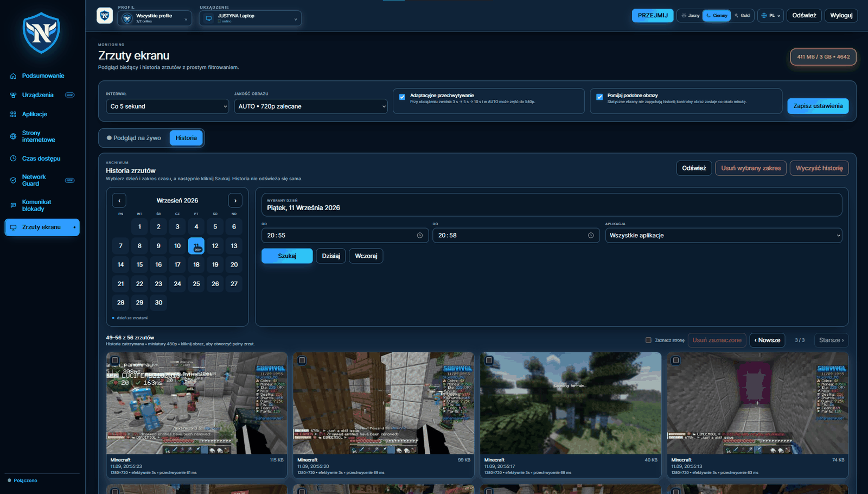The image size is (868, 494).
Task: Open clock picker for the Od time field
Action: click(x=420, y=236)
